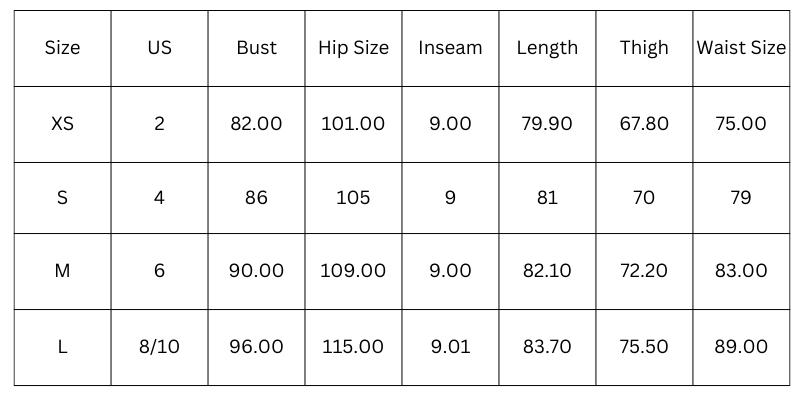
Task: Click the 90.00 bust value
Action: pyautogui.click(x=257, y=271)
